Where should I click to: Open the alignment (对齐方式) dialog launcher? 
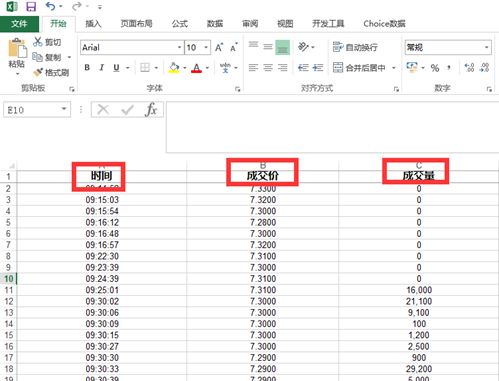coord(396,89)
